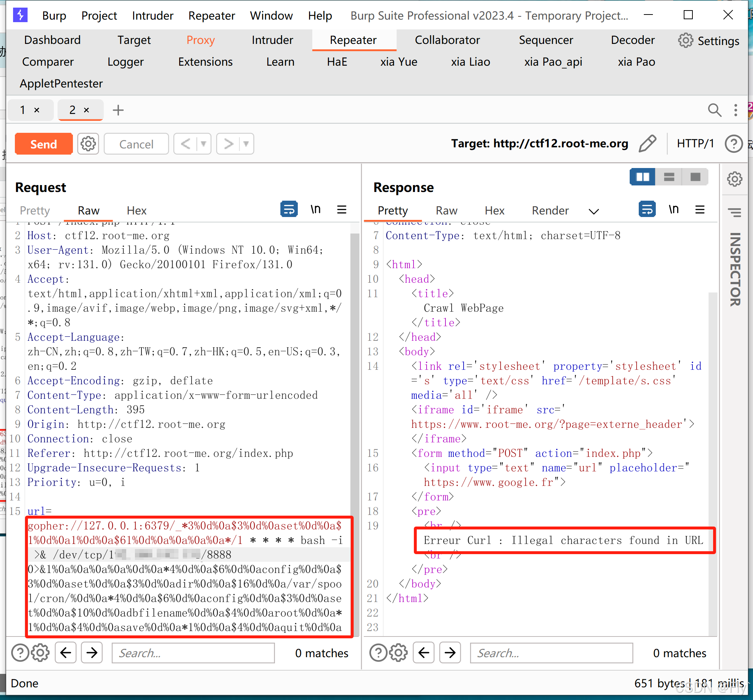Expand the Response view chevron dropdown
Viewport: 753px width, 700px height.
click(x=594, y=211)
